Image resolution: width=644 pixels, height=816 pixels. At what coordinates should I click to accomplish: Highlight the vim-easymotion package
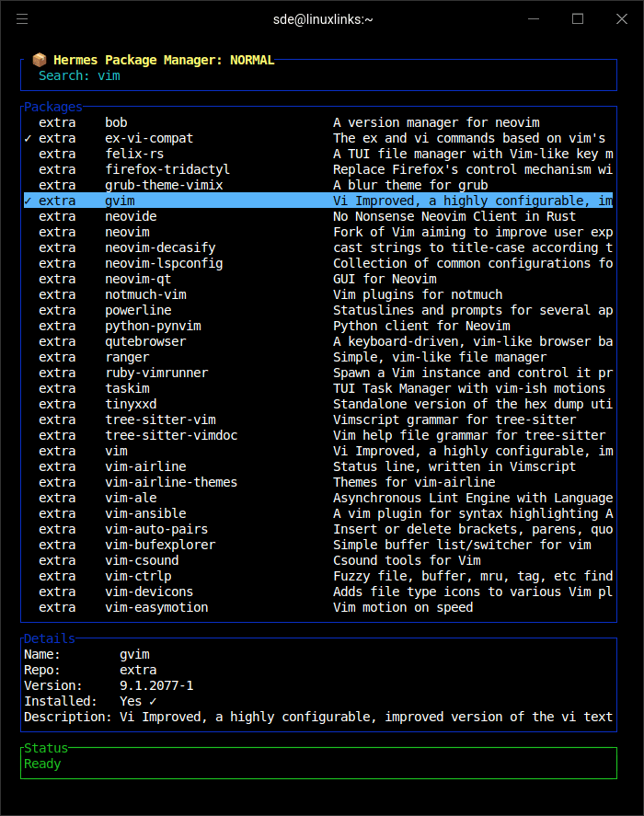(156, 607)
